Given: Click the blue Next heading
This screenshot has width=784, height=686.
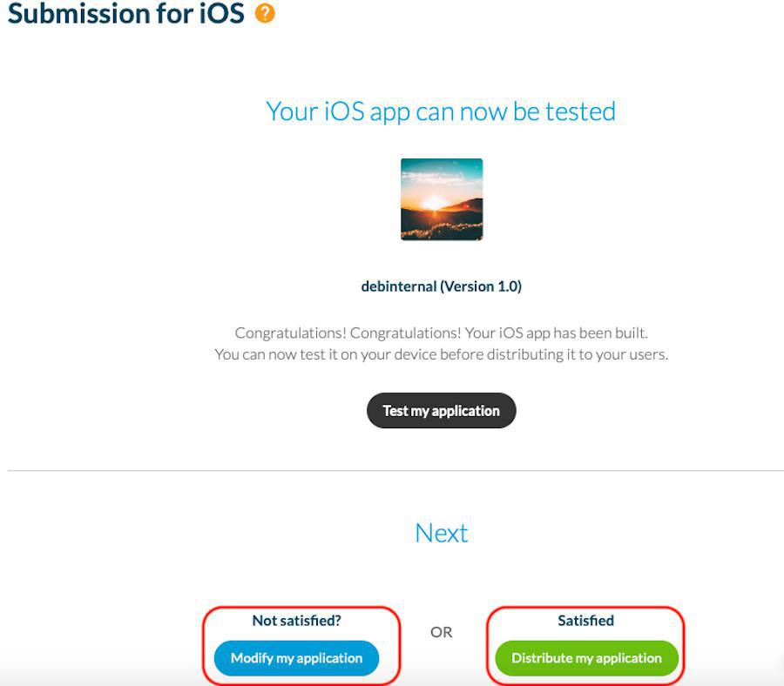Looking at the screenshot, I should 441,533.
